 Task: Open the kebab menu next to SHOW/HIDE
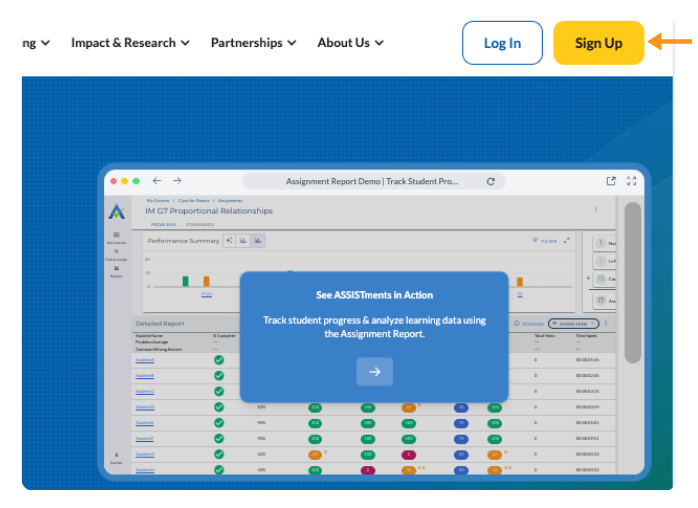click(606, 323)
